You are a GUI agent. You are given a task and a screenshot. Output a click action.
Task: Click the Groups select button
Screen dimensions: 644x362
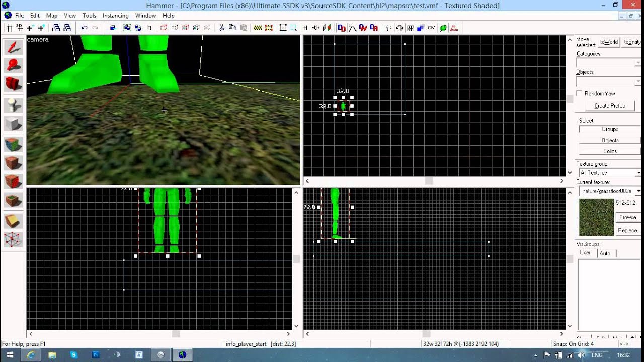[x=610, y=129]
